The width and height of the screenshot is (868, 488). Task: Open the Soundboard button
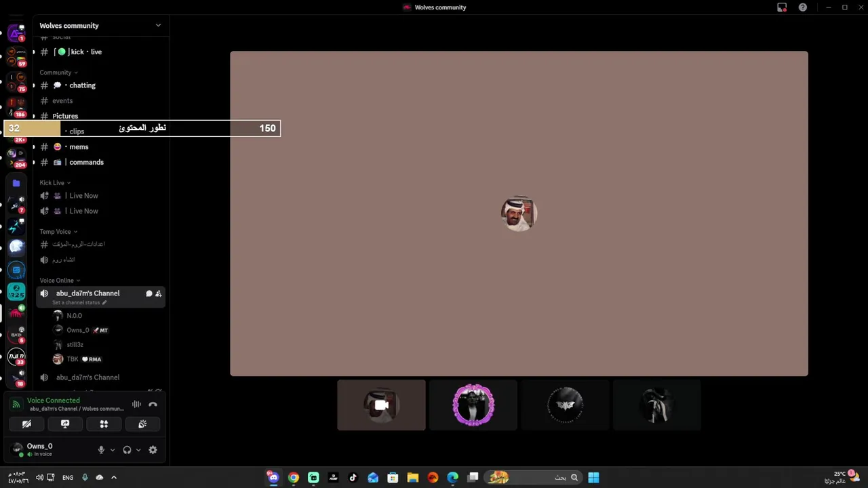tap(142, 424)
